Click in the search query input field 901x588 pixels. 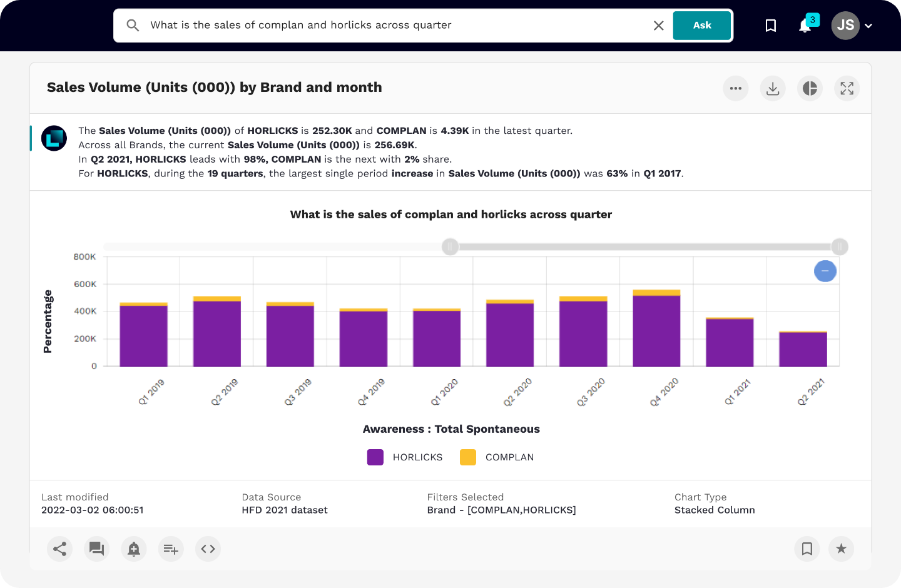click(397, 26)
